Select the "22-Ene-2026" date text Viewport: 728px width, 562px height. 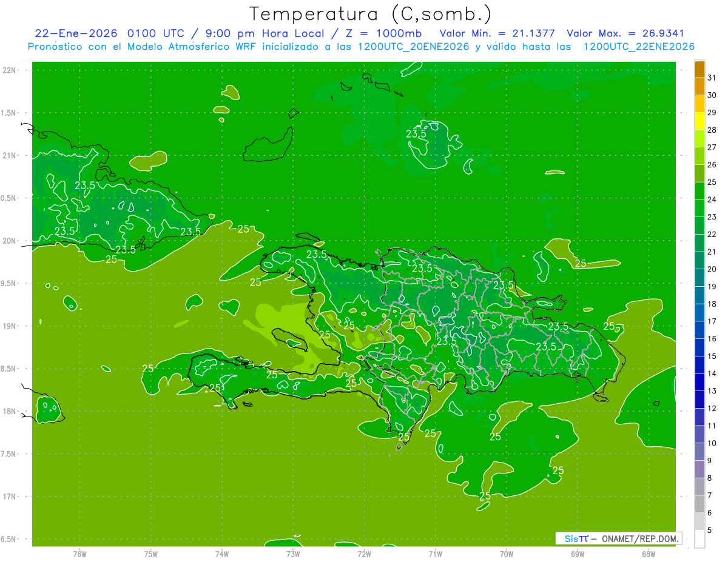(x=76, y=34)
